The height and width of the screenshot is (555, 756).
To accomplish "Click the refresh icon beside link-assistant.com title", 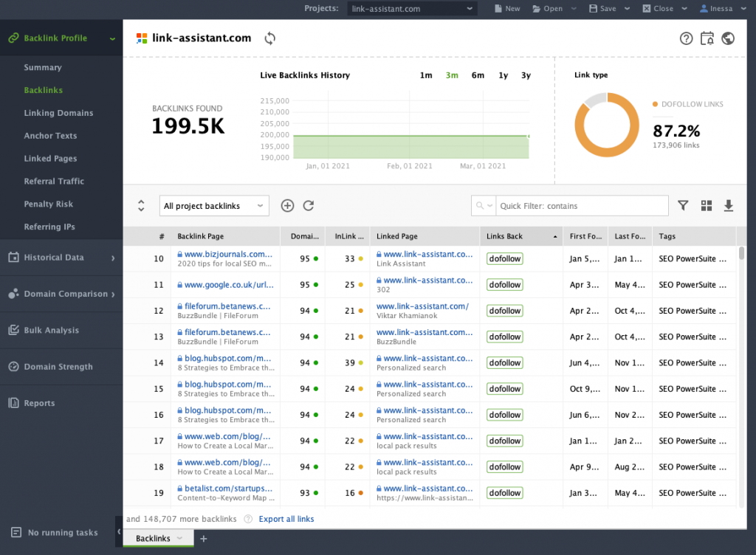I will pos(270,38).
